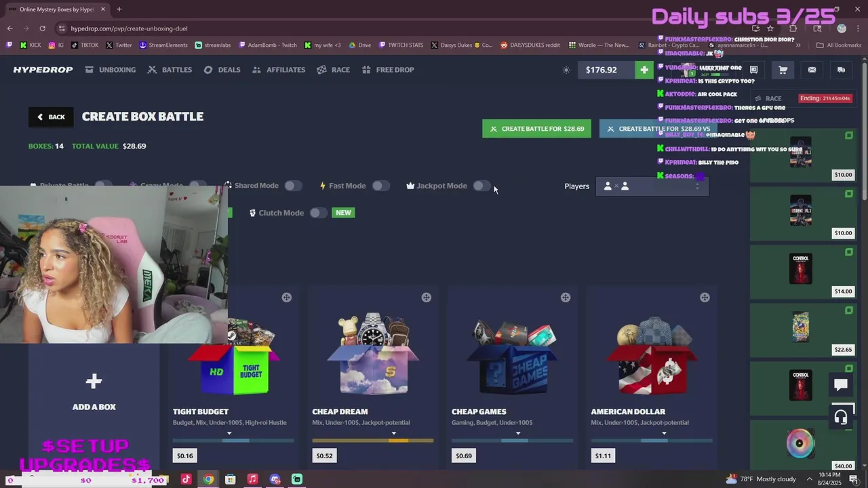Go to the AFFILIATES section
This screenshot has height=488, width=868.
(279, 70)
